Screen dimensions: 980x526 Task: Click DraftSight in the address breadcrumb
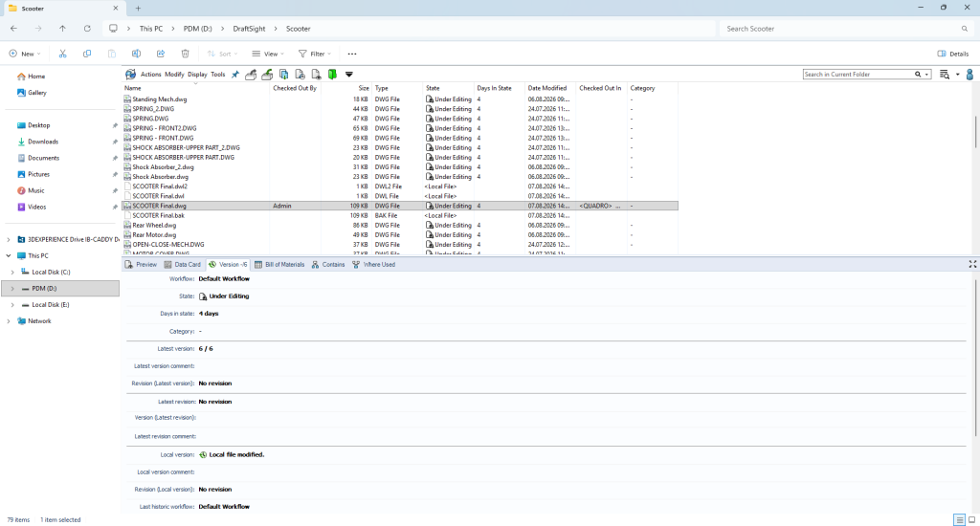tap(249, 29)
